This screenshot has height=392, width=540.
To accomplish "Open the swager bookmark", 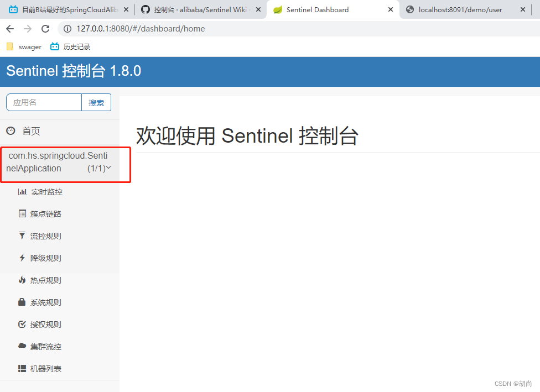I will tap(24, 46).
